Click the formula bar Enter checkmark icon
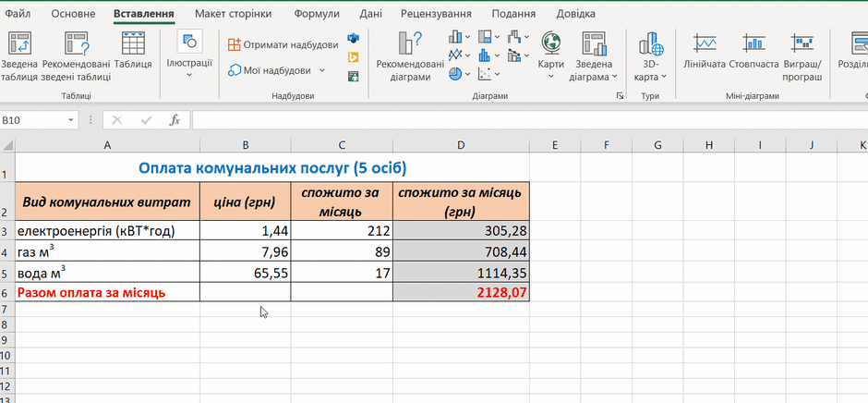The height and width of the screenshot is (403, 868). 146,120
